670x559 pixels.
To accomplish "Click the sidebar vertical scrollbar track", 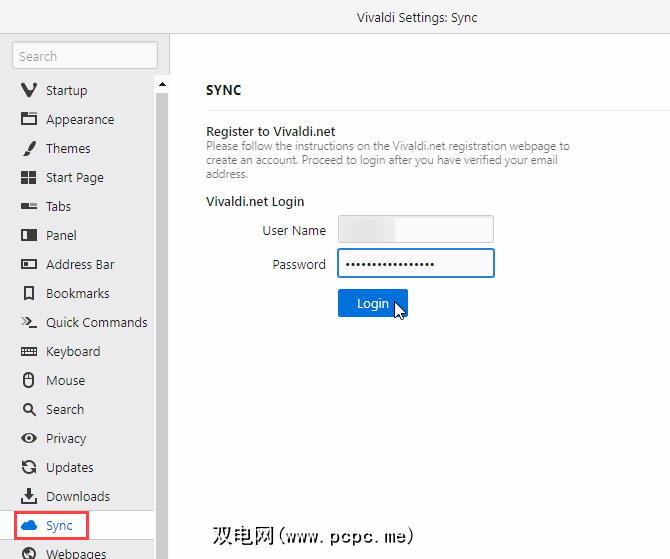I will [162, 325].
